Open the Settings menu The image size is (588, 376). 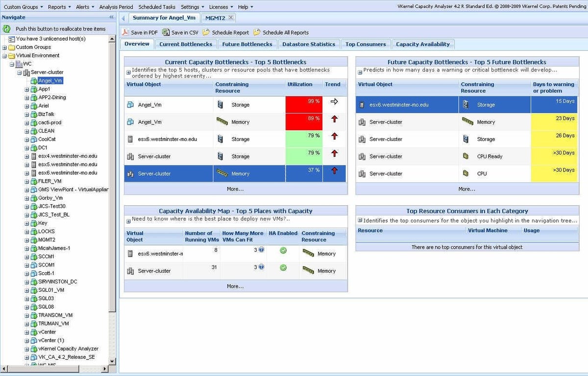(x=193, y=7)
